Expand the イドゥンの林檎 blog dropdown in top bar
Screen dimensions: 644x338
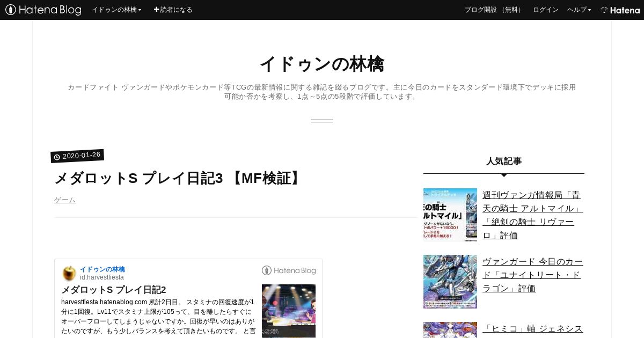[116, 10]
